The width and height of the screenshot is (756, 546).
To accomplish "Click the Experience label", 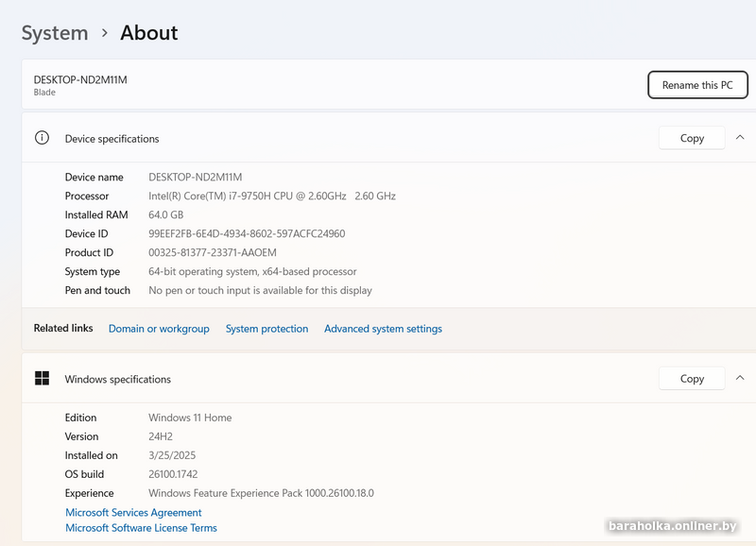I will tap(89, 493).
